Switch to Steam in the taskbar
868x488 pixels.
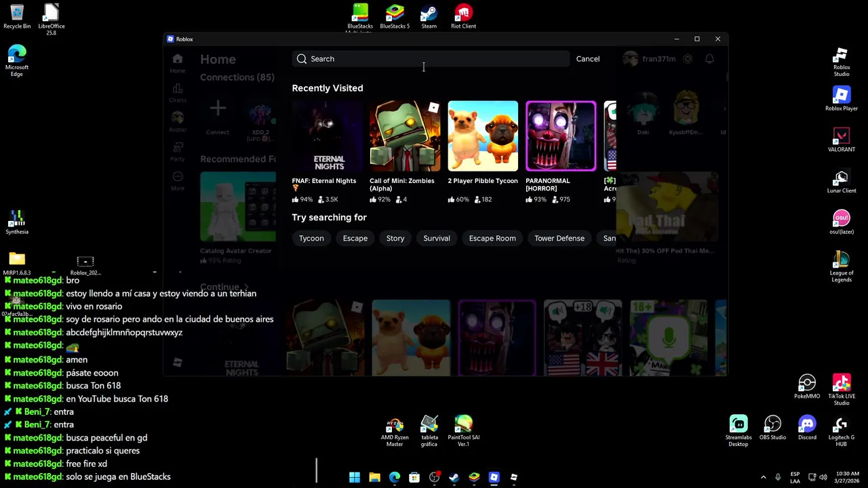point(454,478)
